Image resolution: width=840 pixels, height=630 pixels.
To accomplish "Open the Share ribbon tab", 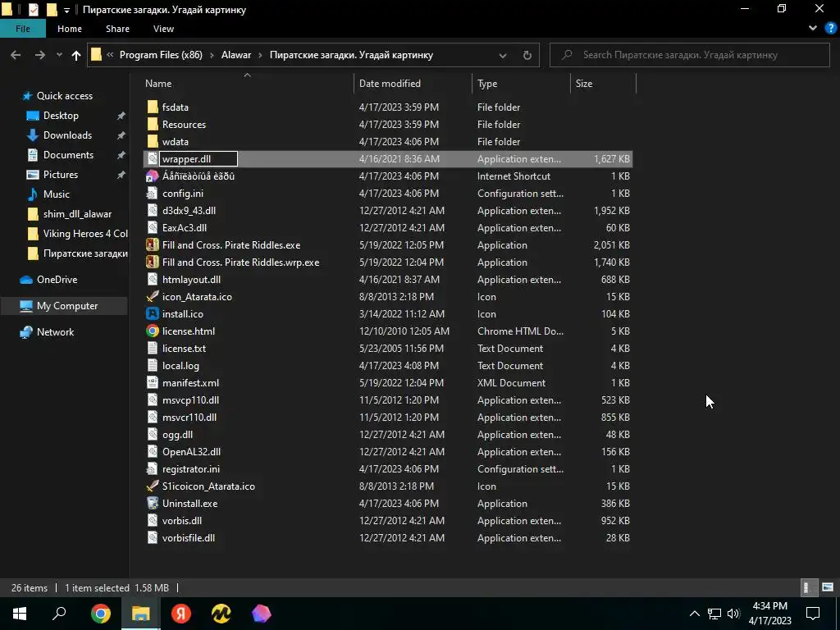I will [x=117, y=29].
